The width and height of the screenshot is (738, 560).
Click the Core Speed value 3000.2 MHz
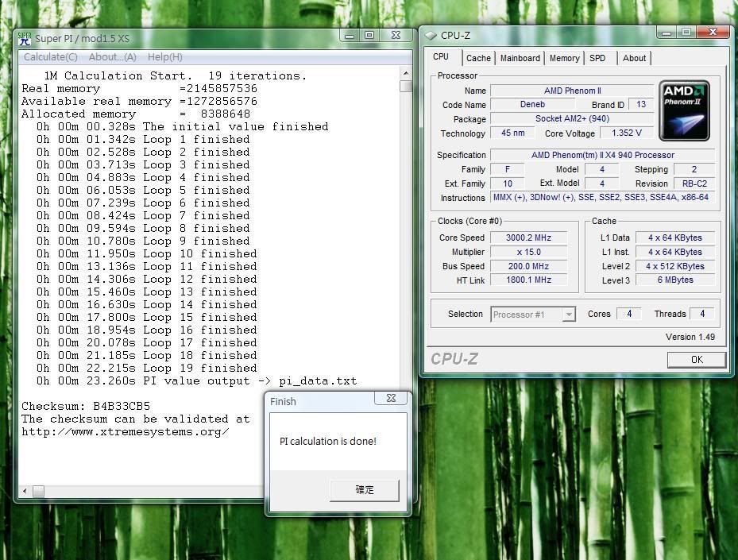[528, 238]
